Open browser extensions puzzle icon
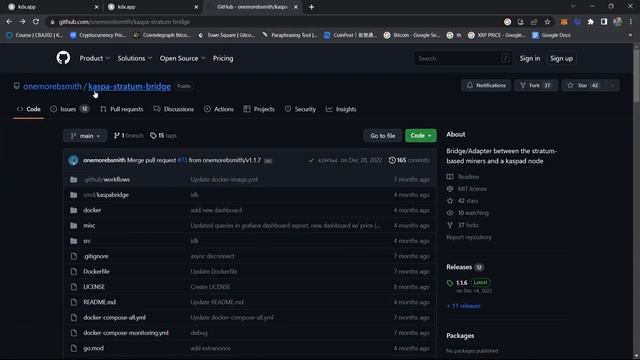 [591, 22]
